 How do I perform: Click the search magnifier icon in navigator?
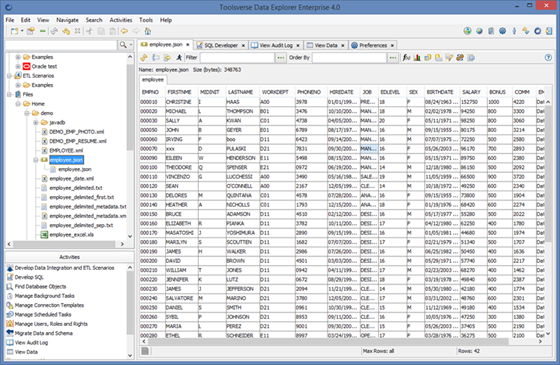[123, 45]
